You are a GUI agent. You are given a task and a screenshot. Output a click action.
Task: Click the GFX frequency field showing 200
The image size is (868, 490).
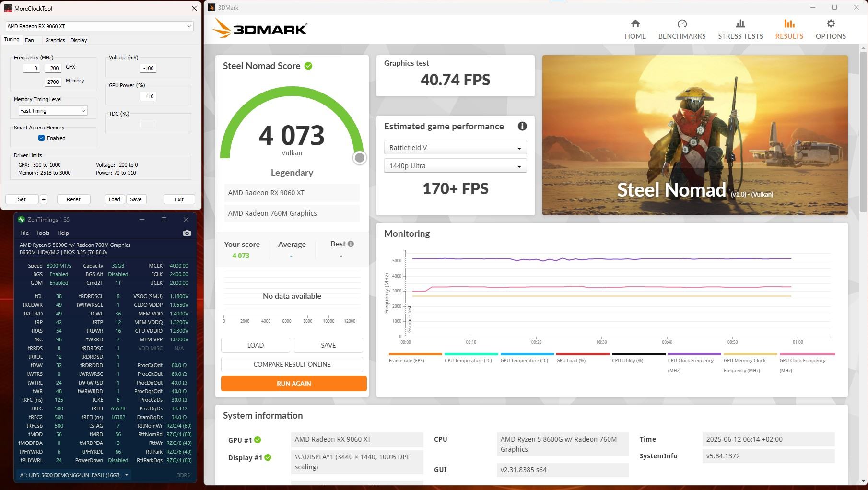pyautogui.click(x=53, y=68)
